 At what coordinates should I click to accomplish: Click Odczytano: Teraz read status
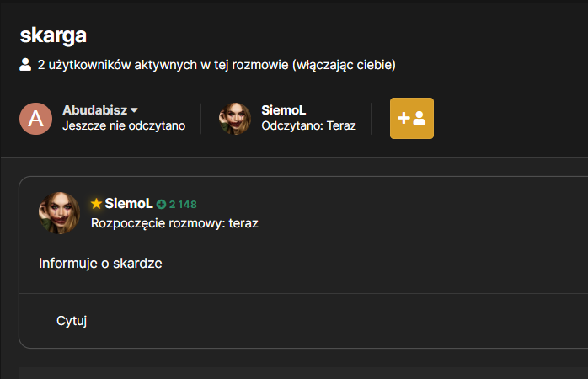tap(308, 125)
